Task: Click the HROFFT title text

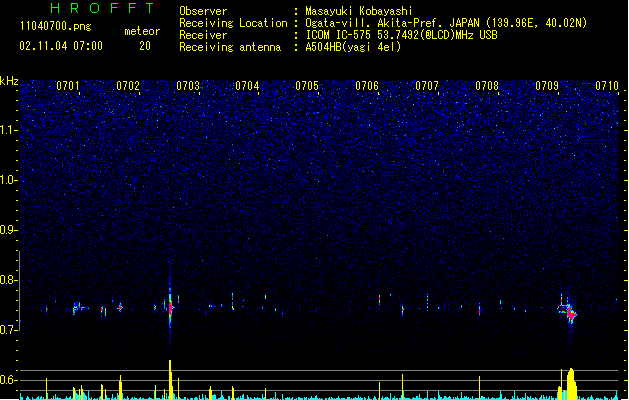Action: point(102,8)
